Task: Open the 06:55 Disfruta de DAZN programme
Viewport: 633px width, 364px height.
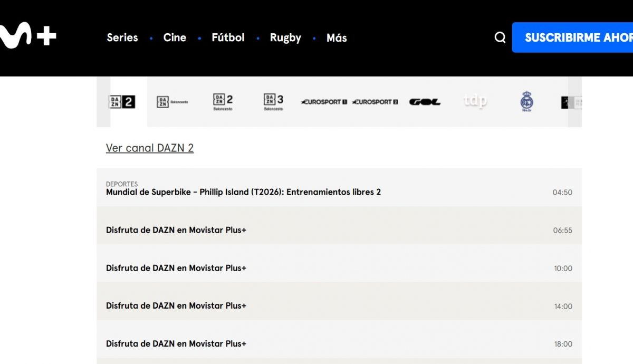Action: [176, 230]
